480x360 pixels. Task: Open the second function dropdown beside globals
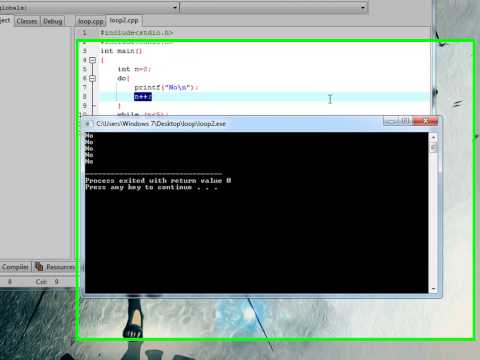click(274, 7)
